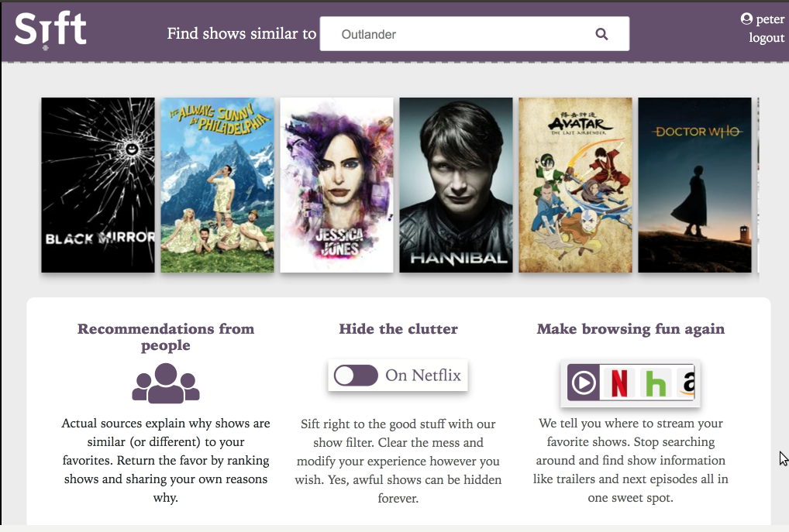Click the Sift logo in header

coord(50,30)
